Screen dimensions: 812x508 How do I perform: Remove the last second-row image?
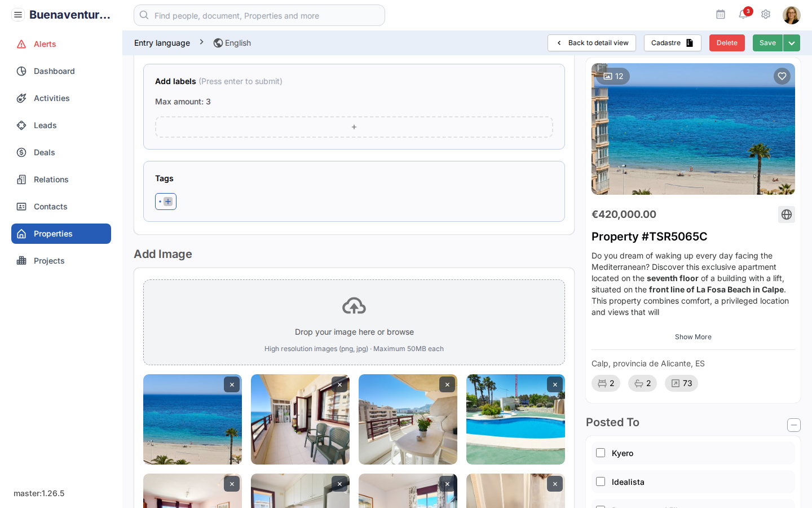[x=555, y=484]
